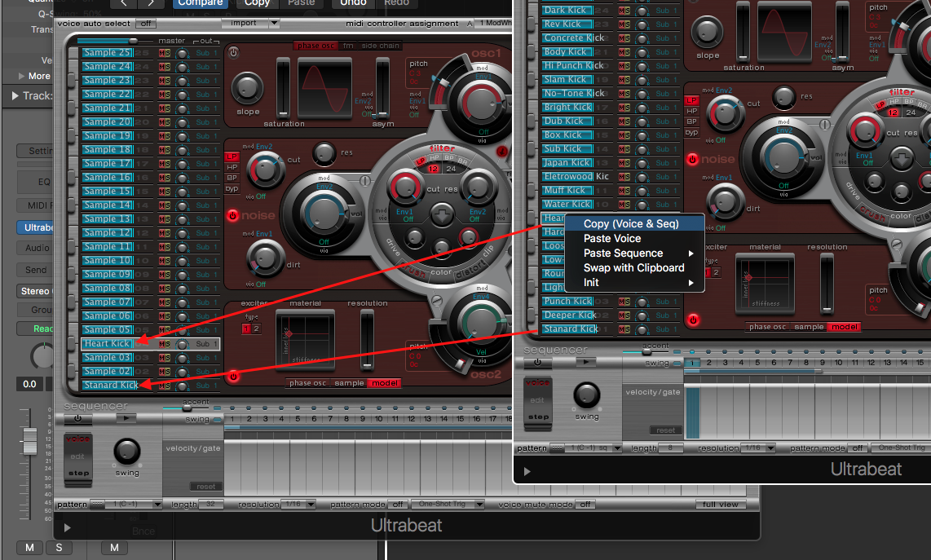Mute the Japan Kick voice

[621, 163]
